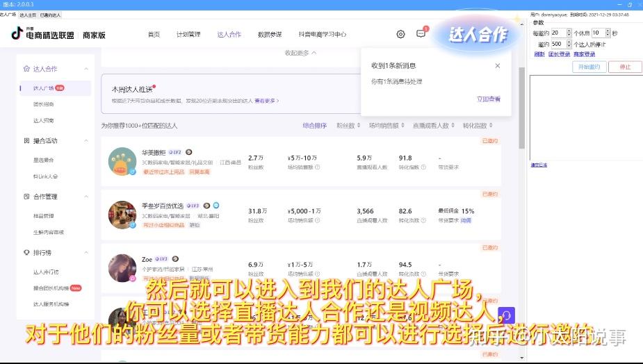643x364 pixels.
Task: Collapse the 排行榜 sidebar section
Action: [x=86, y=252]
